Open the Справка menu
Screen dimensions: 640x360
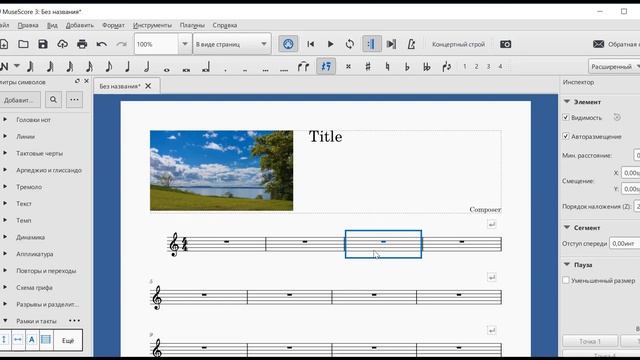224,25
